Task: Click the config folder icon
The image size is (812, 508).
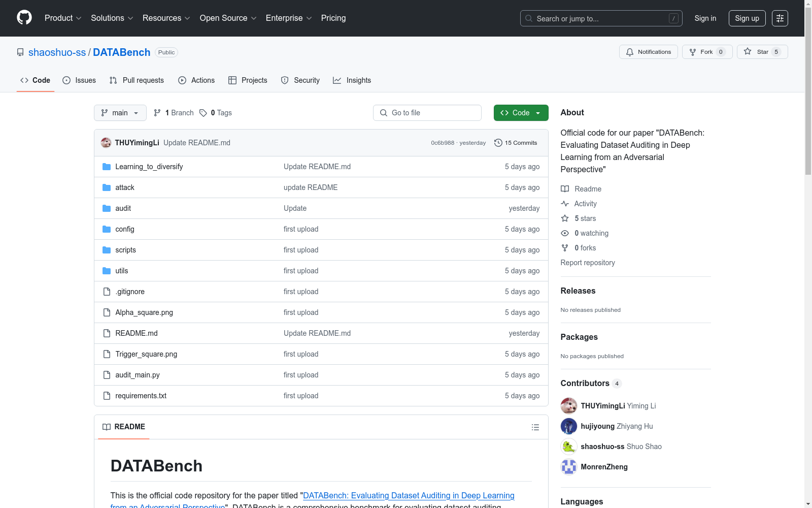Action: 107,229
